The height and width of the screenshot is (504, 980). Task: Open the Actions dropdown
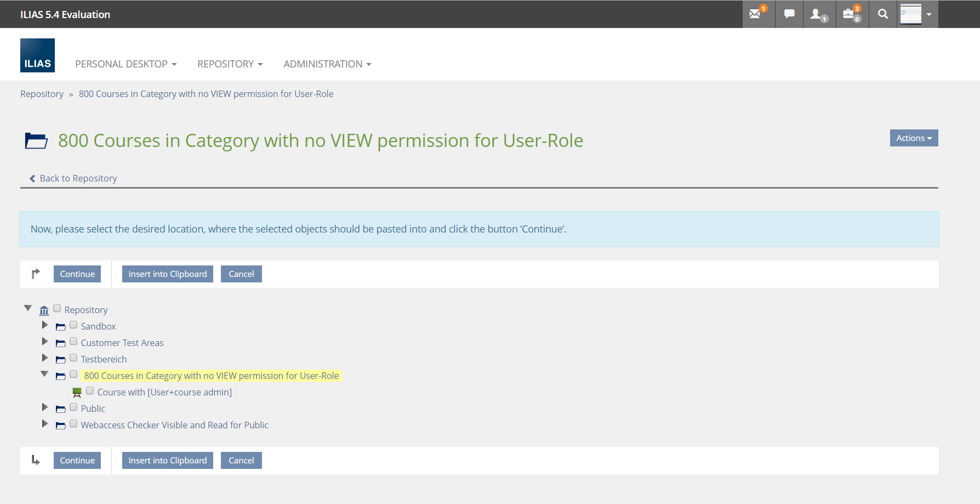pos(913,138)
